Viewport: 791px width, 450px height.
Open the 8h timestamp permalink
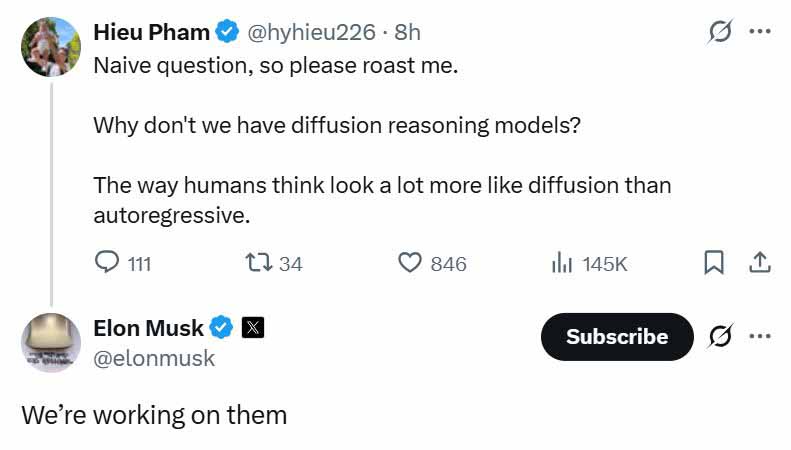tap(407, 32)
